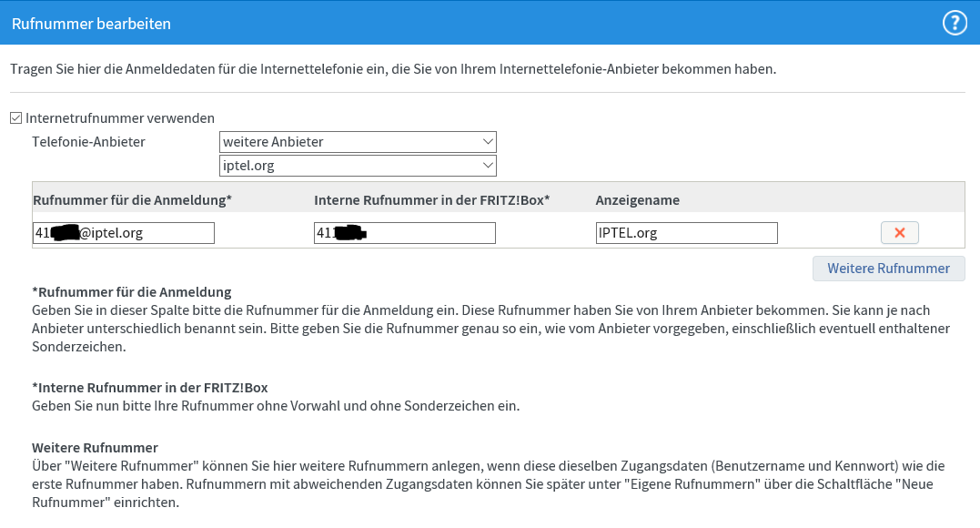This screenshot has width=980, height=528.
Task: Click the 'Rufnummer für die Anmeldung*' column header
Action: pyautogui.click(x=132, y=199)
